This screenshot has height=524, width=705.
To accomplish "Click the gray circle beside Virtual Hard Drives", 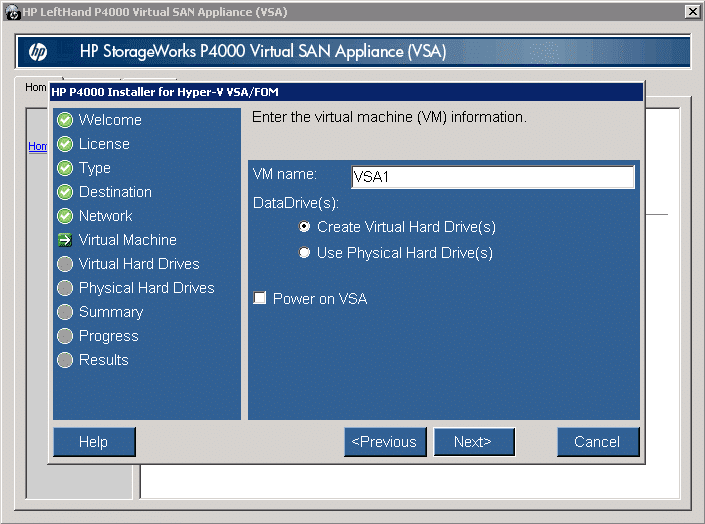I will click(x=65, y=264).
